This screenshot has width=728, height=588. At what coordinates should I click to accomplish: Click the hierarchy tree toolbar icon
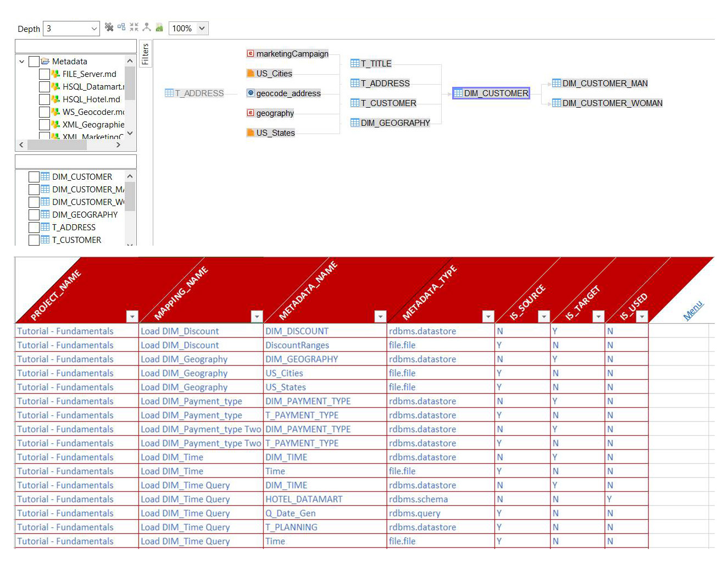(x=147, y=27)
